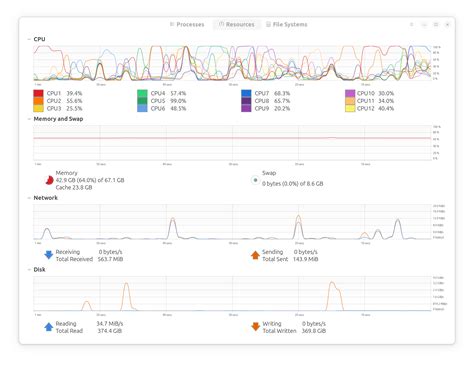Change the CPU2 orange color swatch

tap(38, 101)
